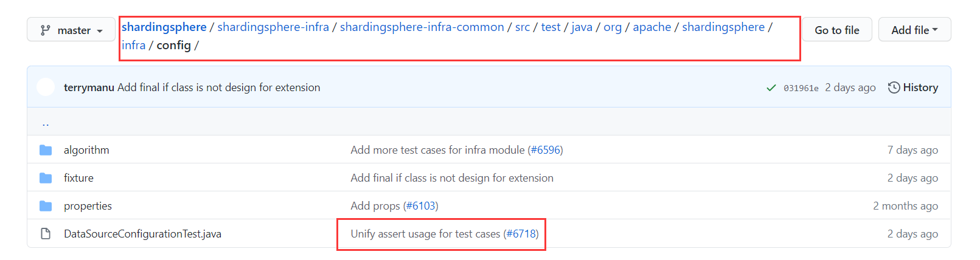
Task: Open pull request #6596 link
Action: tap(546, 150)
